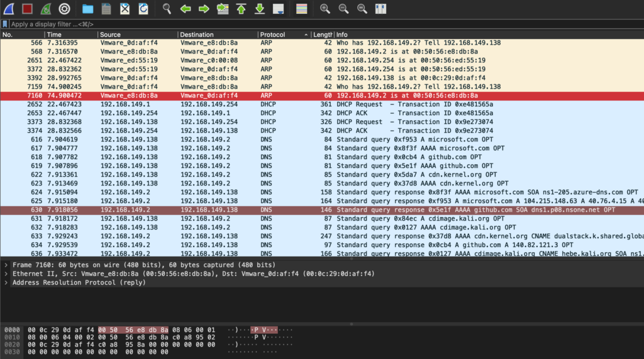Viewport: 644px width, 359px height.
Task: Select packet 2651 ARP row
Action: [322, 60]
